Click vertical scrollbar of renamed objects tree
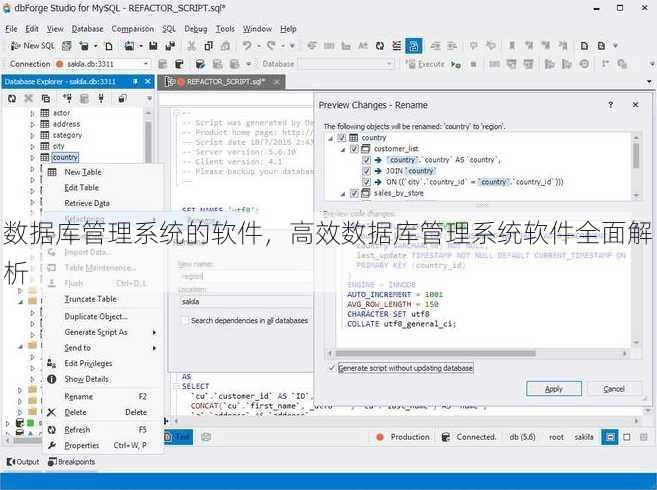This screenshot has width=657, height=490. pyautogui.click(x=636, y=155)
